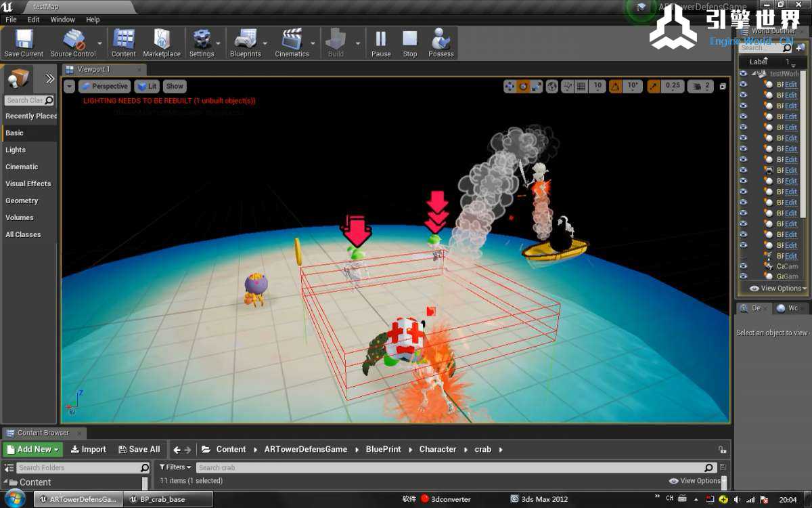The image size is (812, 508).
Task: Expand the Modes panel double-chevron
Action: click(x=49, y=79)
